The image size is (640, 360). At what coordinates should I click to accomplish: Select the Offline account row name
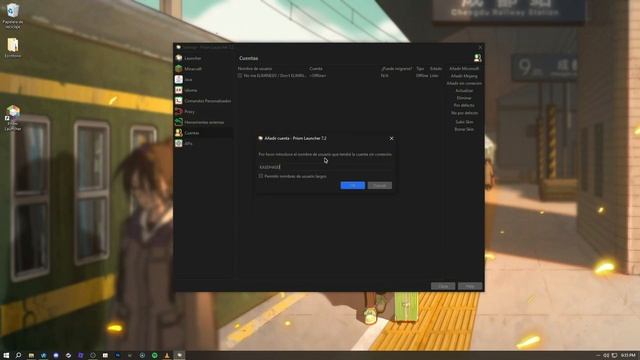tap(274, 76)
